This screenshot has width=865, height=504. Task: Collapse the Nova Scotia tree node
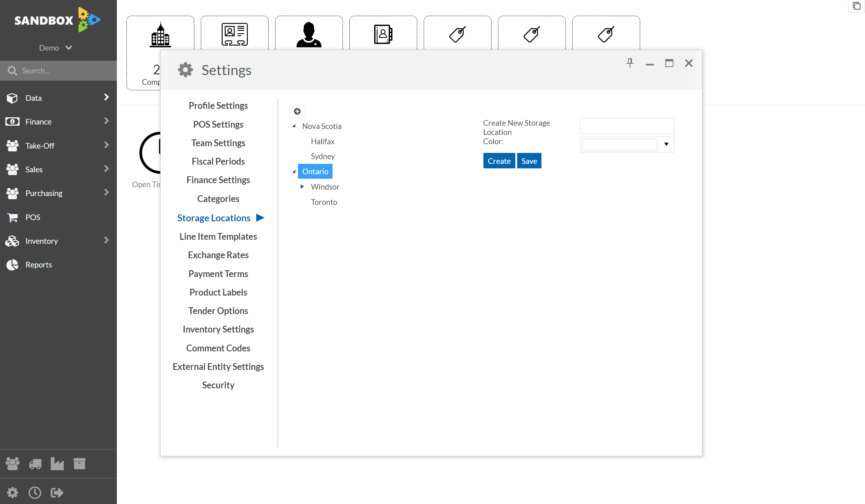(x=294, y=126)
